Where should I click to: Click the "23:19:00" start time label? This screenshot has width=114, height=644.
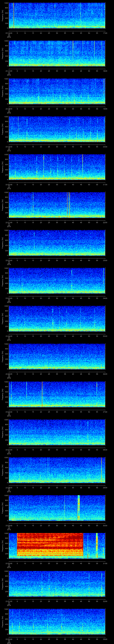pyautogui.click(x=9, y=147)
